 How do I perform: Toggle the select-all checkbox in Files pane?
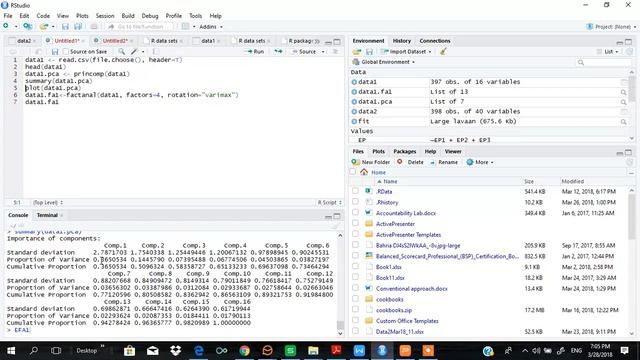point(353,172)
